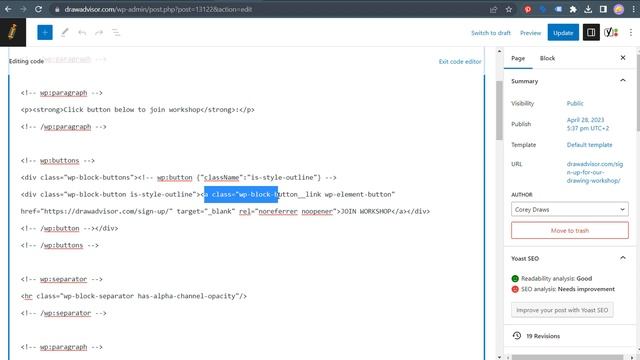Toggle the browser side panel
The width and height of the screenshot is (640, 360).
pos(603,9)
